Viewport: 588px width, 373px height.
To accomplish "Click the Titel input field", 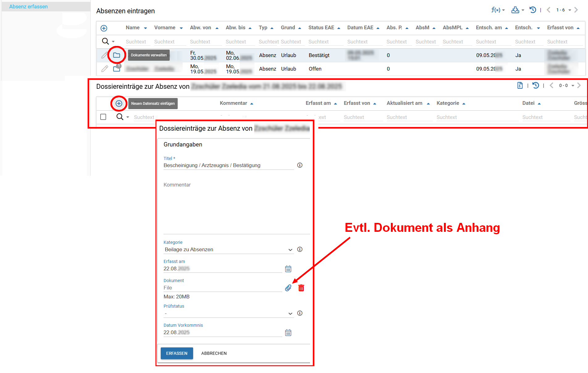I will click(x=228, y=166).
